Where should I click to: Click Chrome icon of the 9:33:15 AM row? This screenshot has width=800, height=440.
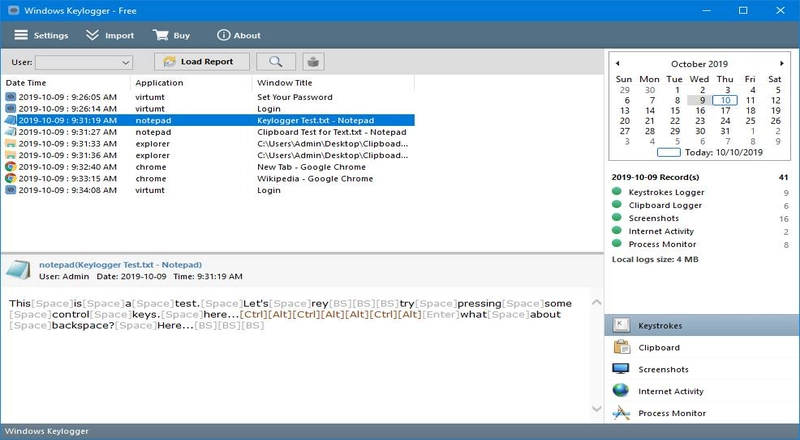pos(11,178)
